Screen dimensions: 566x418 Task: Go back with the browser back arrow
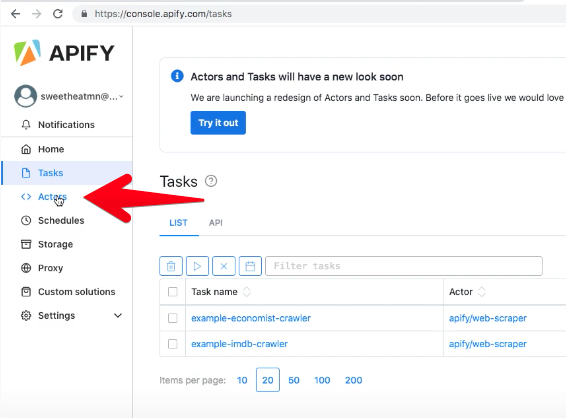16,14
